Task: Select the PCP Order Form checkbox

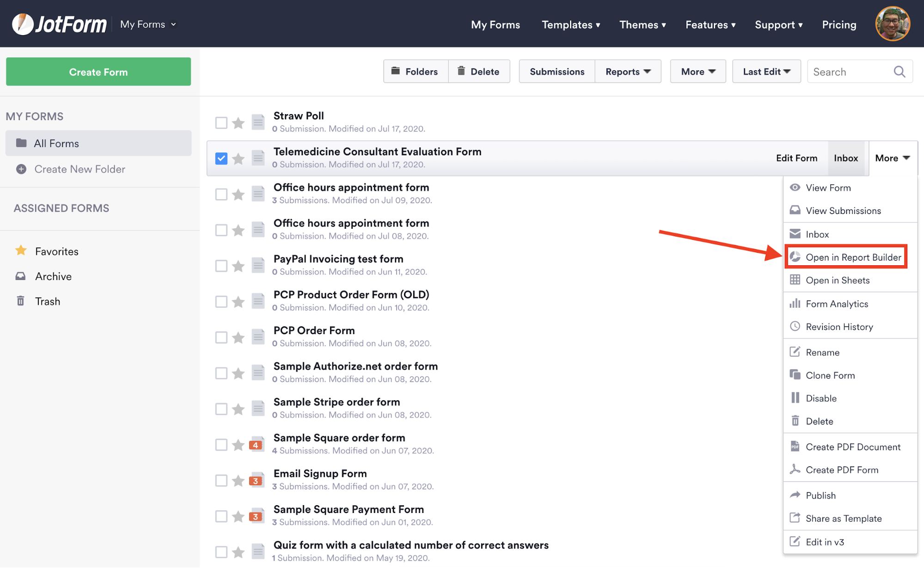Action: [221, 337]
